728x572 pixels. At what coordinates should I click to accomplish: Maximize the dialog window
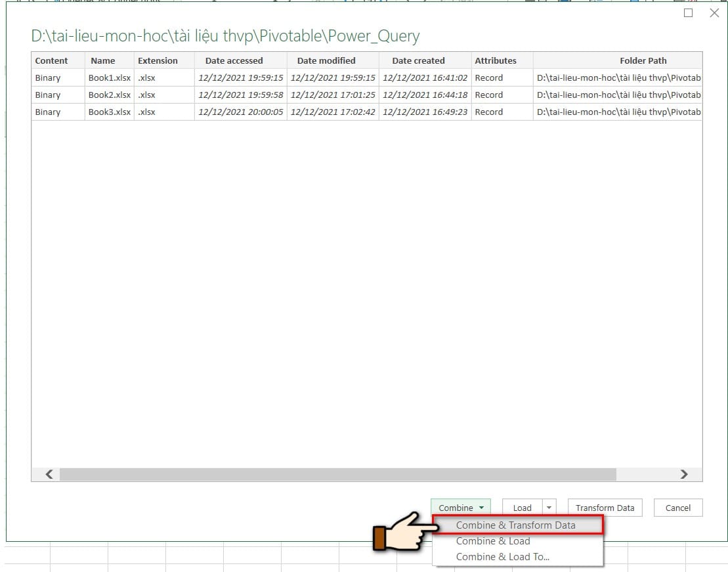click(x=688, y=12)
